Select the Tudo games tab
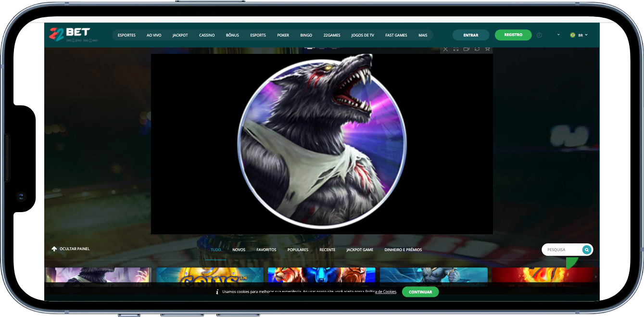The width and height of the screenshot is (644, 317). [216, 250]
